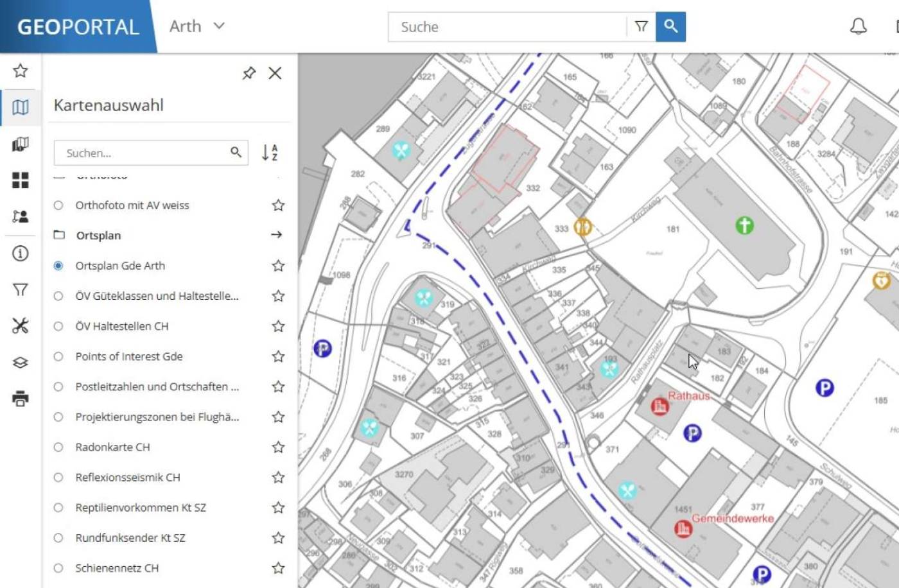
Task: Click the Suchen field in Kartenauswahl
Action: coord(141,153)
